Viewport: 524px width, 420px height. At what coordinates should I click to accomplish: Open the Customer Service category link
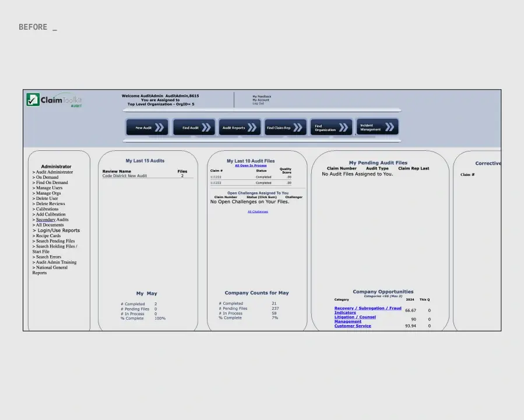353,326
